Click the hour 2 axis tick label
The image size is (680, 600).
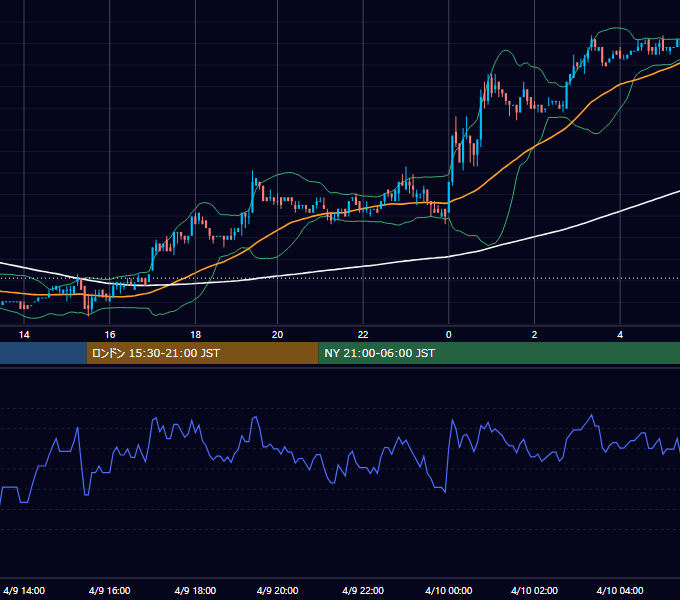click(x=534, y=335)
